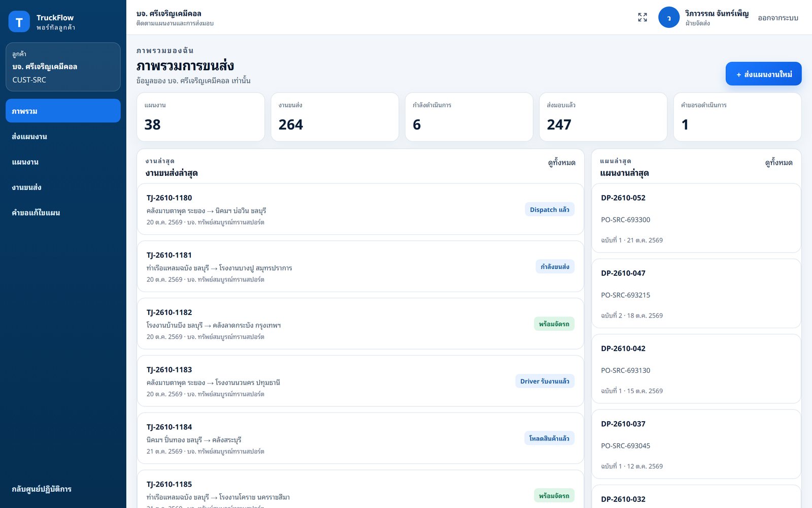Image resolution: width=812 pixels, height=508 pixels.
Task: Open transport job TJ-2610-1182
Action: (360, 324)
